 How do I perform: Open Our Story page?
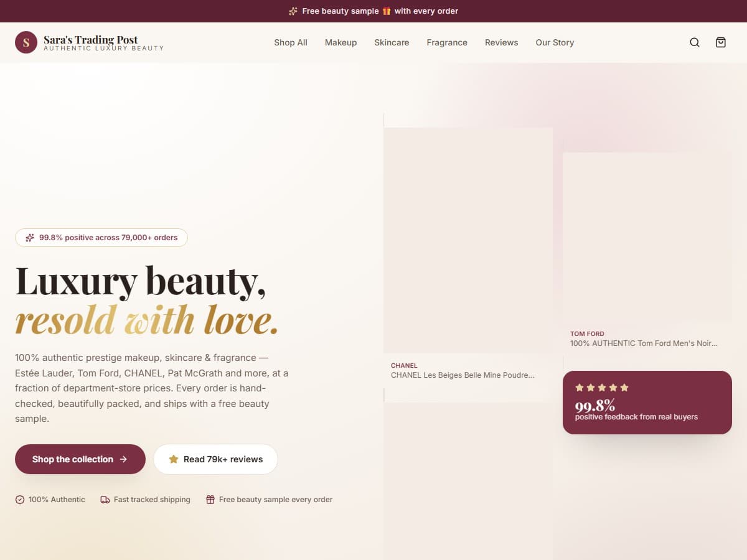pos(555,42)
